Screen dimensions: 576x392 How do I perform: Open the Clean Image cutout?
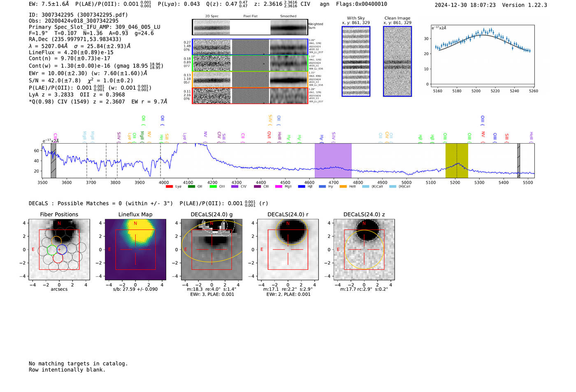click(x=397, y=61)
